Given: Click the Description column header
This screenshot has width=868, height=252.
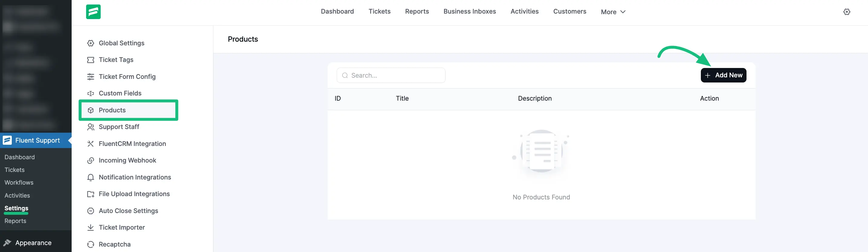Looking at the screenshot, I should [535, 99].
